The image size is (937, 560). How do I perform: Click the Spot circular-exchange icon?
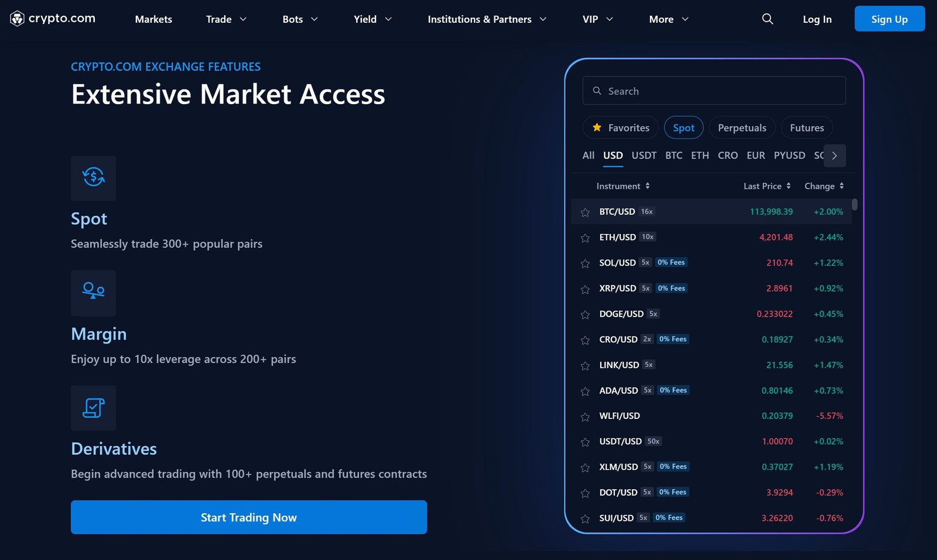93,178
